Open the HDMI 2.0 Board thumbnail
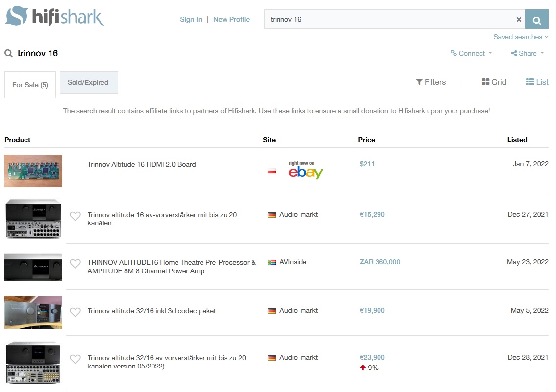This screenshot has height=392, width=556. (33, 171)
